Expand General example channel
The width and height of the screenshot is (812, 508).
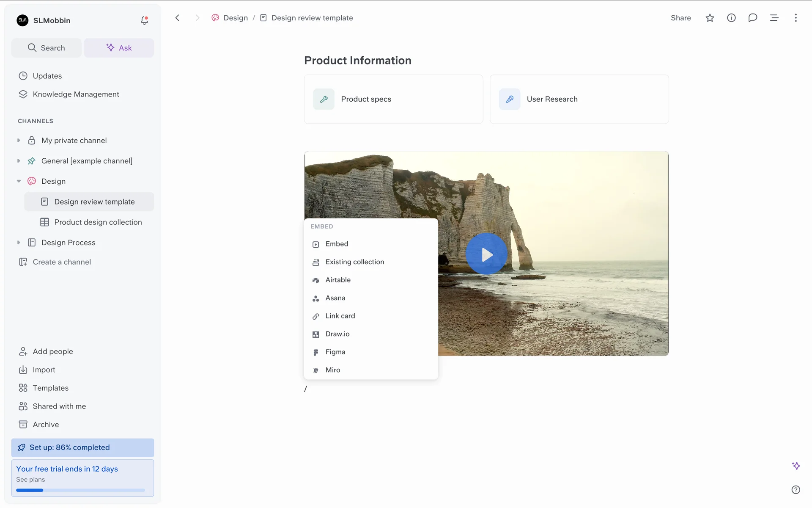[19, 161]
